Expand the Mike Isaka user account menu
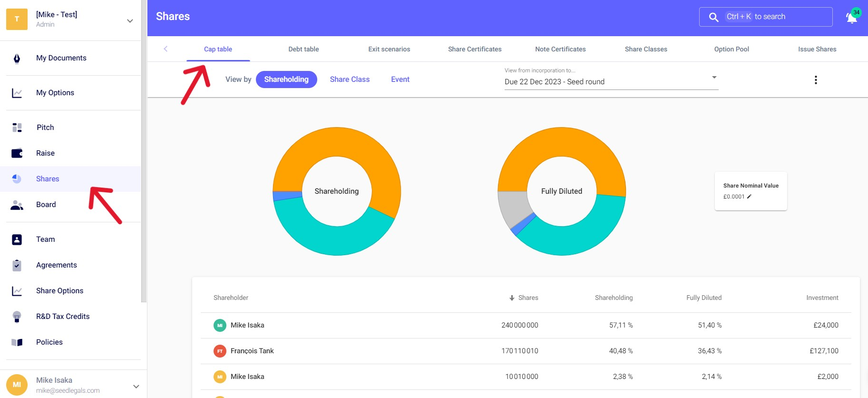The height and width of the screenshot is (398, 868). point(136,386)
